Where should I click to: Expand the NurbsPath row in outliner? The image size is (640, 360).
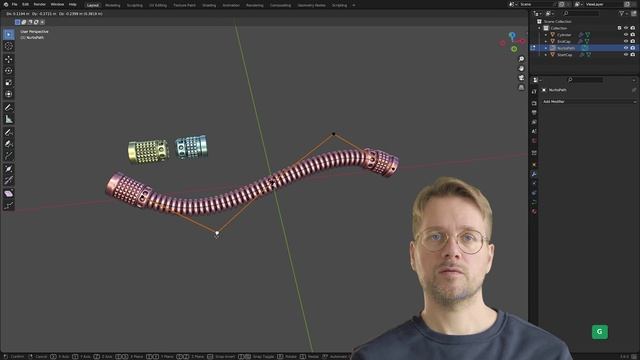click(x=546, y=48)
